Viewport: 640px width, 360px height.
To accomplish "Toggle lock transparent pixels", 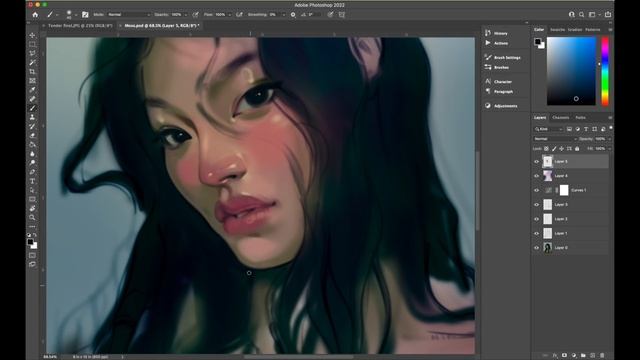I will (x=547, y=149).
